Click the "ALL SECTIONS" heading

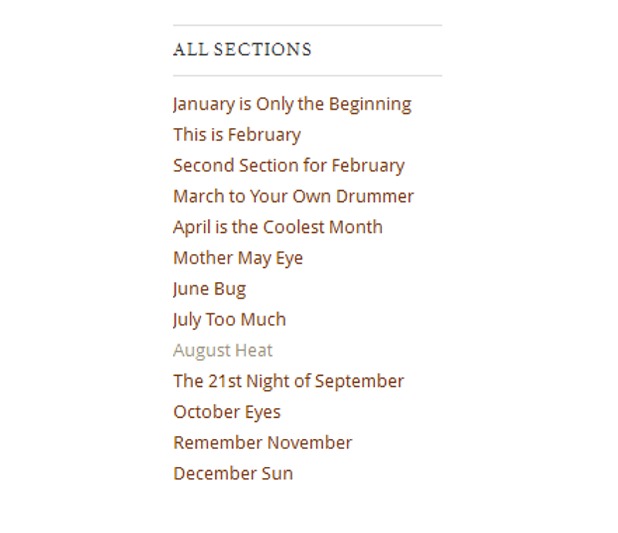click(242, 50)
